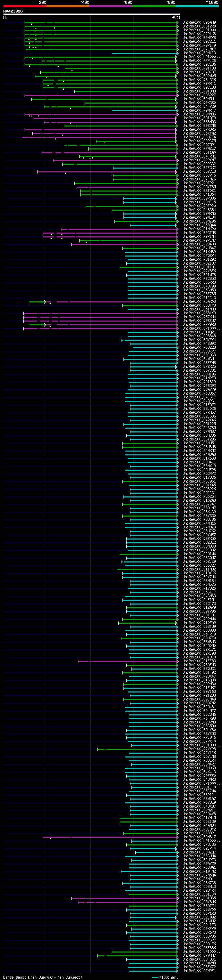
Task: Click the white query bar spanning 1 to 405
Action: point(91,14)
